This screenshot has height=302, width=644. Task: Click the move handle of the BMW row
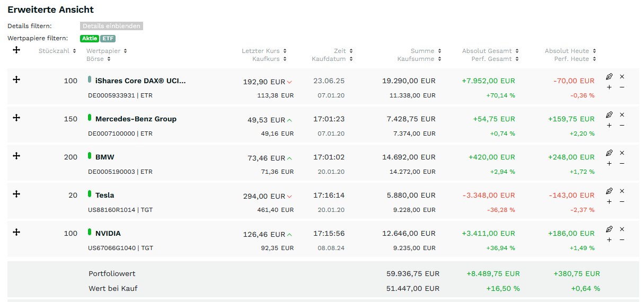16,155
